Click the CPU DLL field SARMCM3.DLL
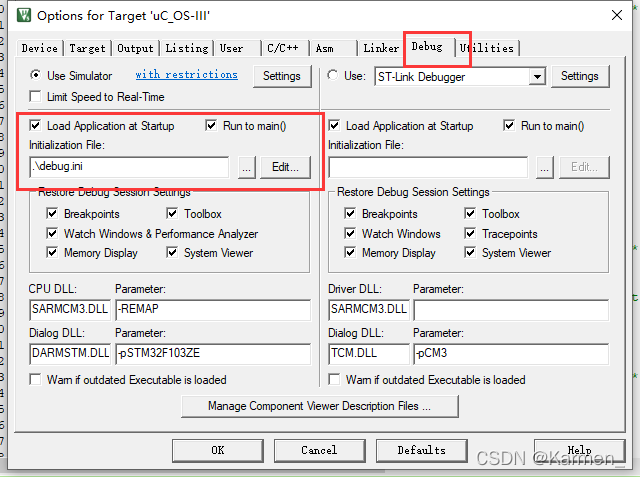Screen dimensions: 640x477 [70, 310]
